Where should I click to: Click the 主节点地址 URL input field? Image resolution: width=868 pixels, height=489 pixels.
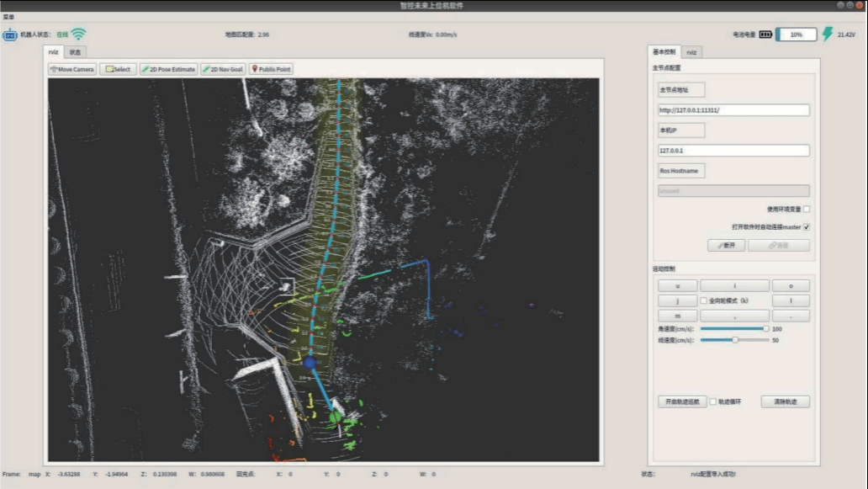pos(733,110)
